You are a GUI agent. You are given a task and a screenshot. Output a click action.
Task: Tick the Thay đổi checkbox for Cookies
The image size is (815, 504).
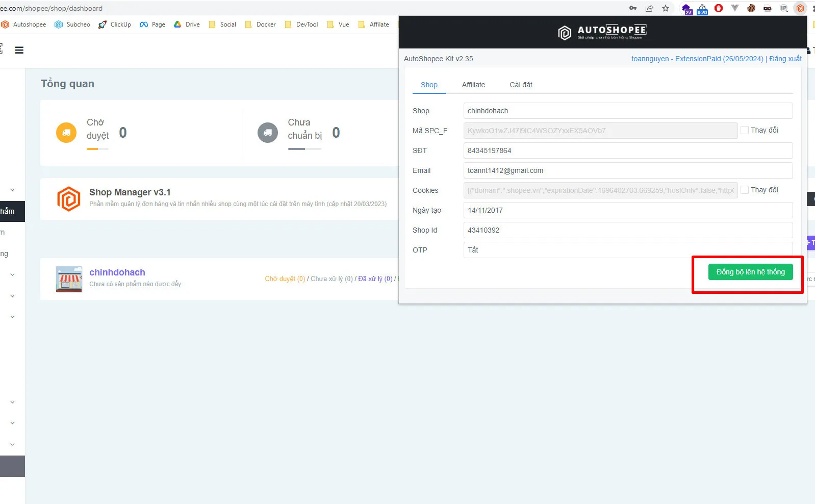click(745, 190)
